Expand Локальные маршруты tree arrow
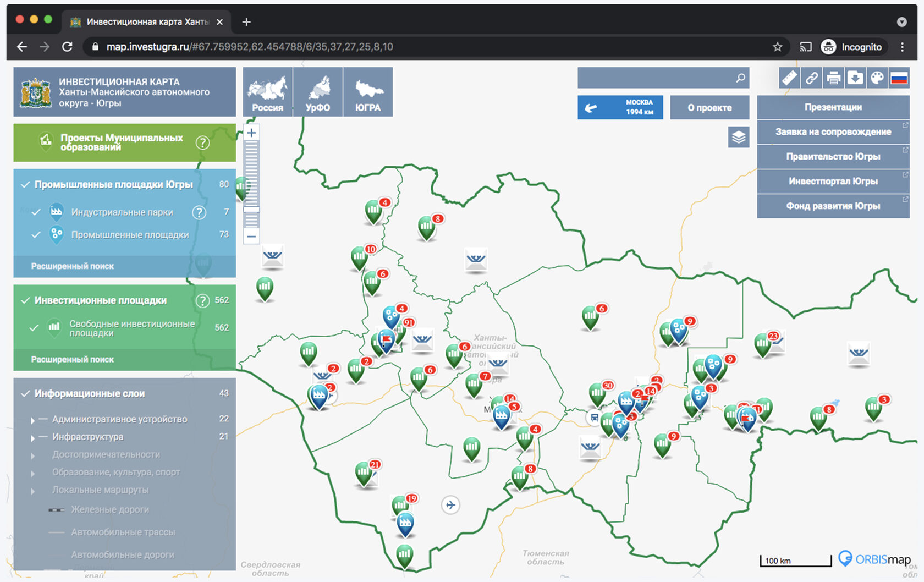The image size is (924, 582). 32,491
